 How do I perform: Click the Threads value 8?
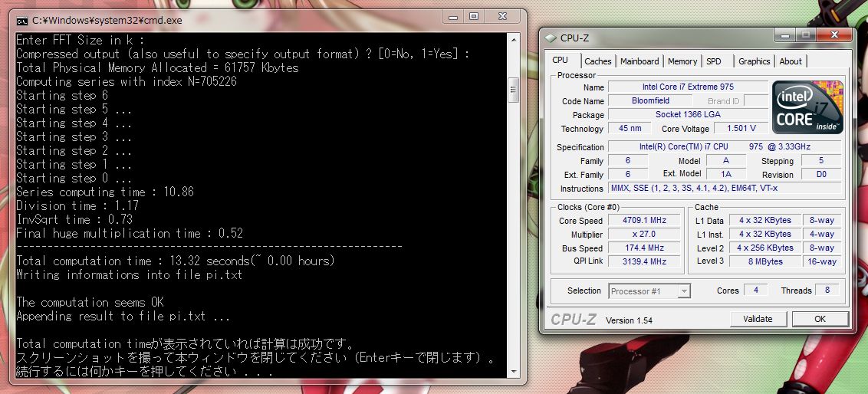(827, 290)
